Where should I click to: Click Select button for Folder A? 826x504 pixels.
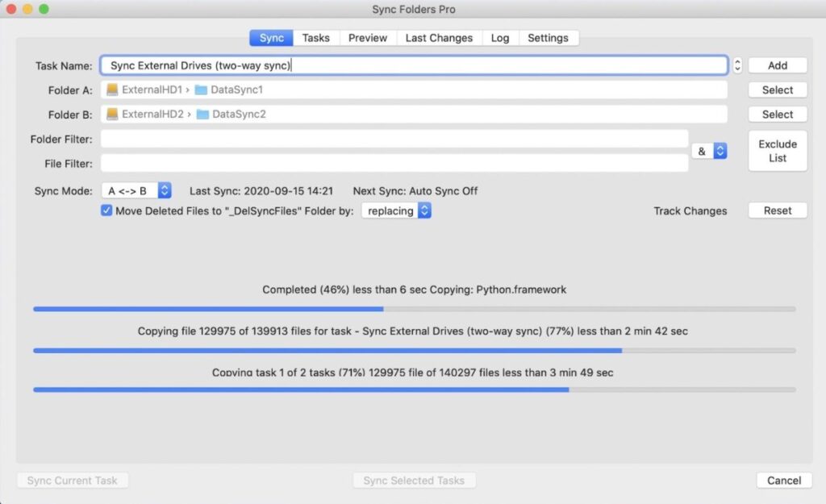pyautogui.click(x=778, y=90)
